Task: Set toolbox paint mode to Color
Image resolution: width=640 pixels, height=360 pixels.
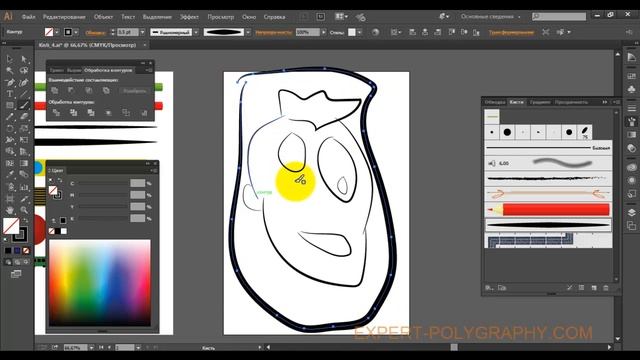Action: click(8, 250)
